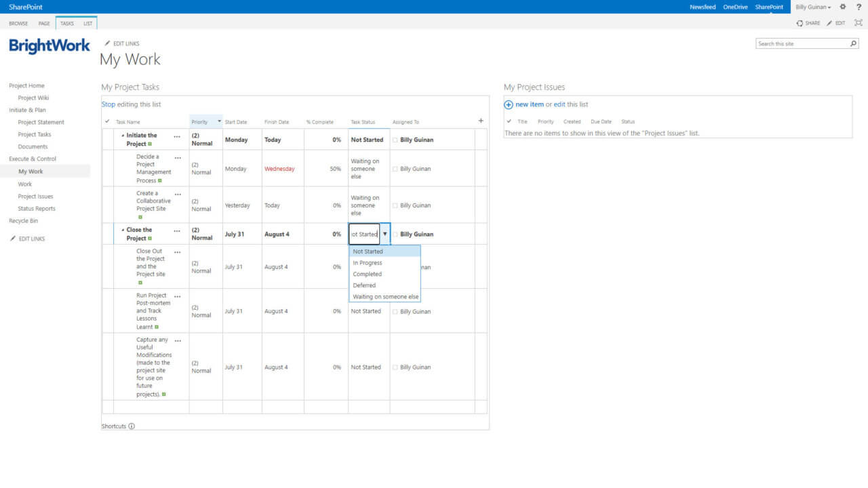Open the ellipsis menu for Decide a Project Management Process
The height and width of the screenshot is (488, 868).
click(x=177, y=157)
